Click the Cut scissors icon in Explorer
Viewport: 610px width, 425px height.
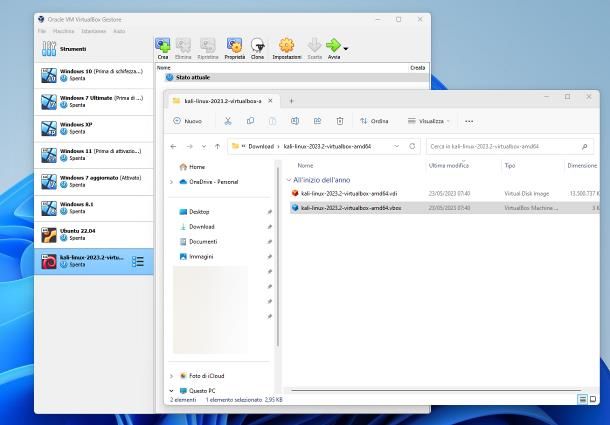(x=228, y=121)
